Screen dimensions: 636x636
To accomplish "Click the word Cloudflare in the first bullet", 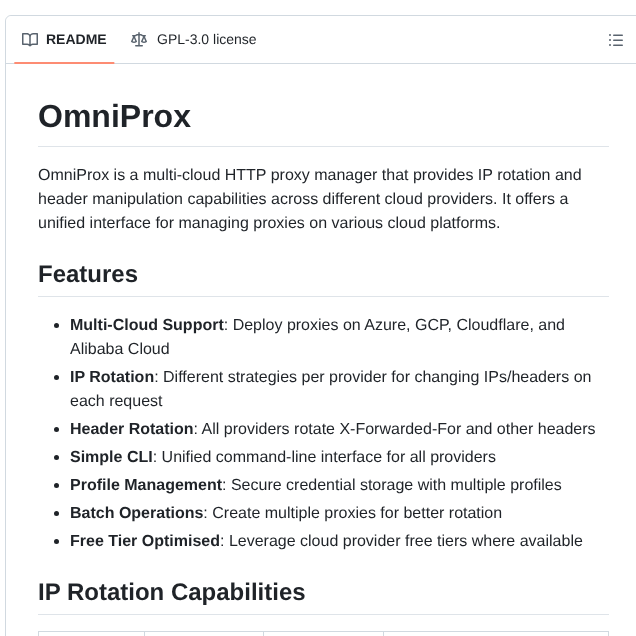I will 491,325.
